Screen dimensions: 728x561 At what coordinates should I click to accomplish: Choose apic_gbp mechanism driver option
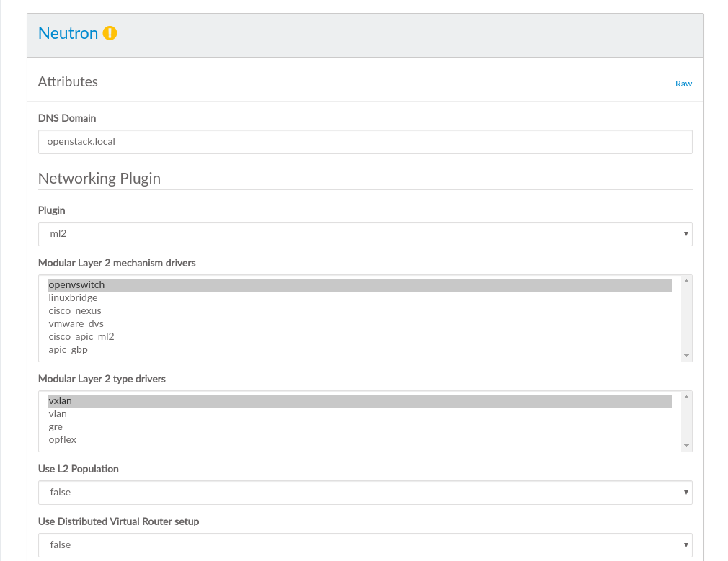point(68,350)
